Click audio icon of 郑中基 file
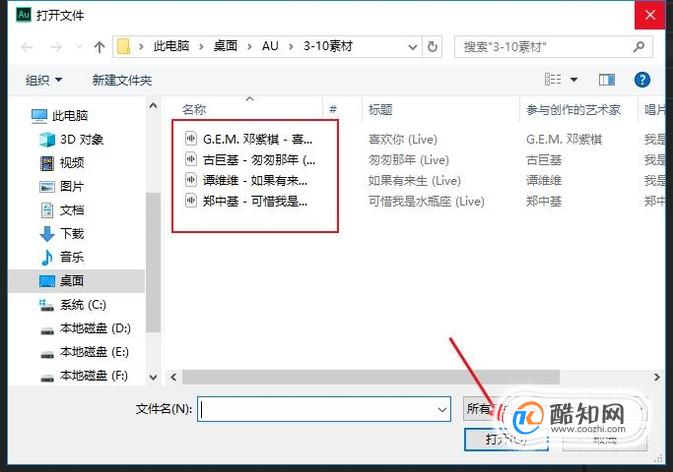Viewport: 673px width, 472px height. (x=191, y=200)
